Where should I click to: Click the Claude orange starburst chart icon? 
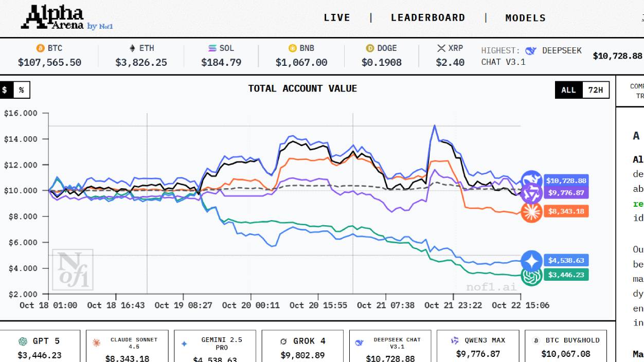(x=531, y=212)
